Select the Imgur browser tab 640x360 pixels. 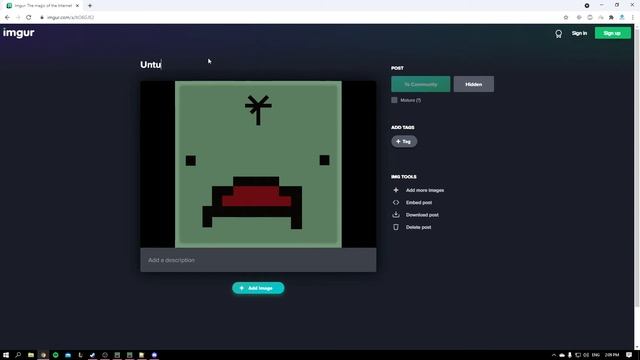click(42, 6)
